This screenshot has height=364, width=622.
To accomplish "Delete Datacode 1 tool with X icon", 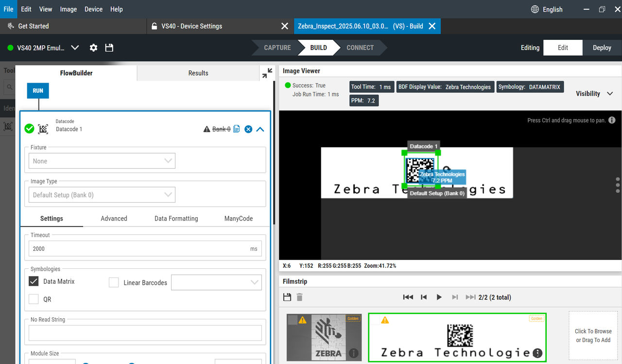I will (248, 129).
